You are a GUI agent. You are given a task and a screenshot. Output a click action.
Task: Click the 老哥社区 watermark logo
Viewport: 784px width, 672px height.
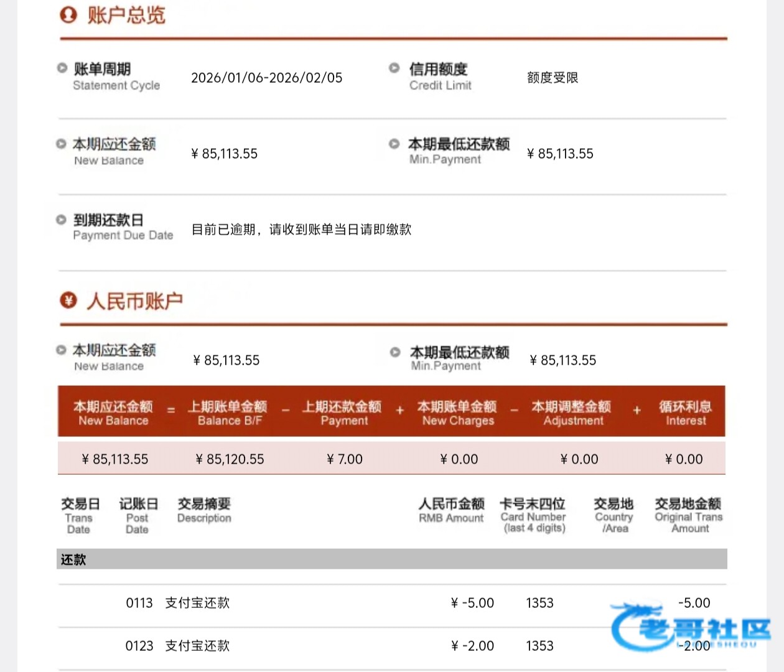tap(691, 628)
